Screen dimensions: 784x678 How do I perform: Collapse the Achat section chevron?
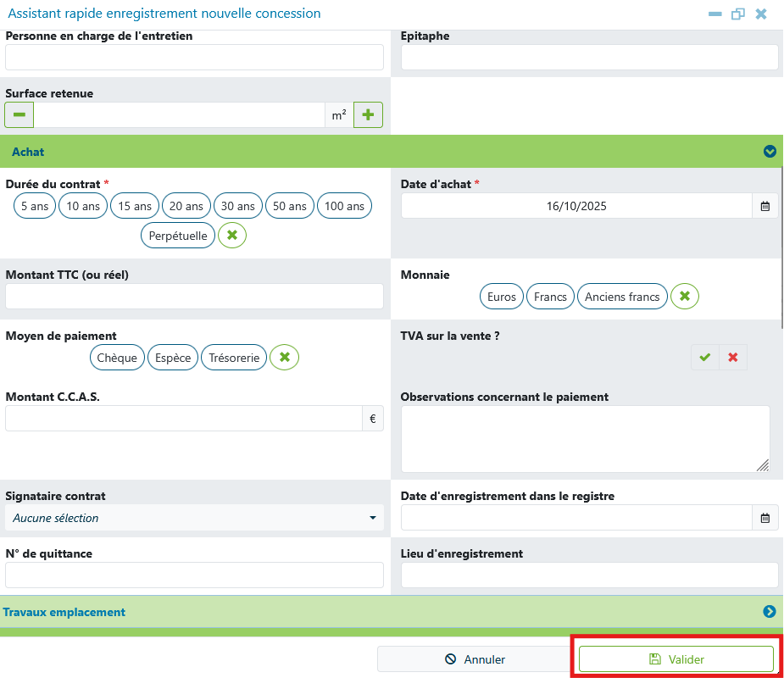[770, 151]
